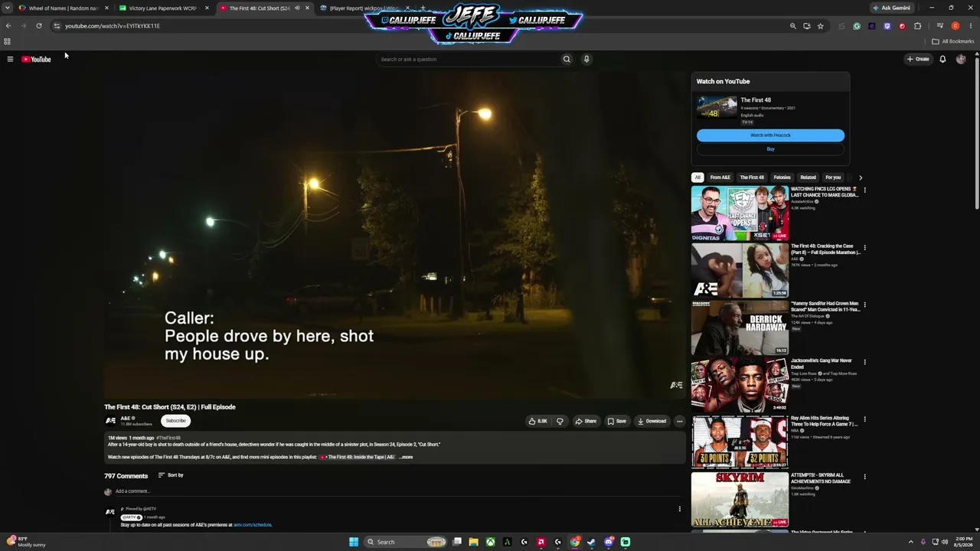Open Steam from the taskbar
Screen dimensions: 980x551
591,542
